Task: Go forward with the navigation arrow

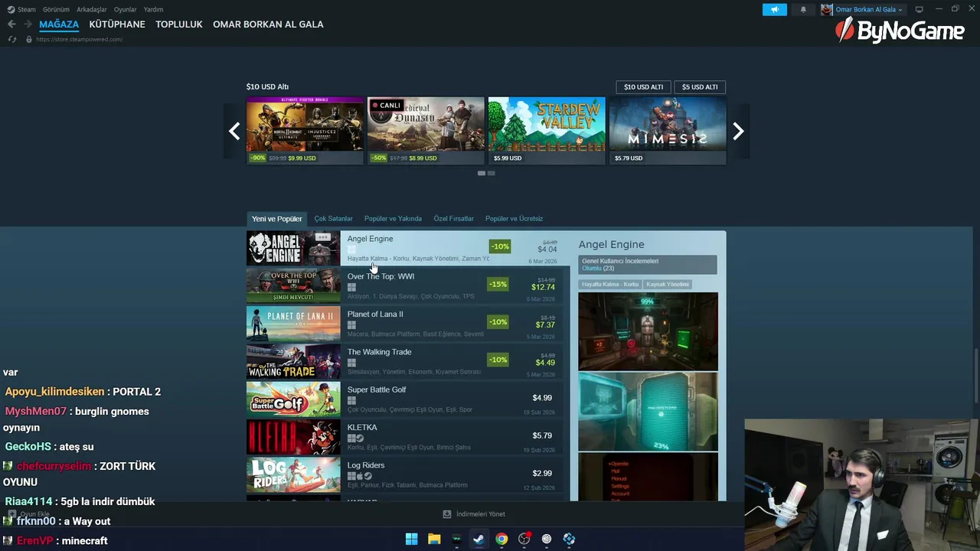Action: [x=28, y=24]
